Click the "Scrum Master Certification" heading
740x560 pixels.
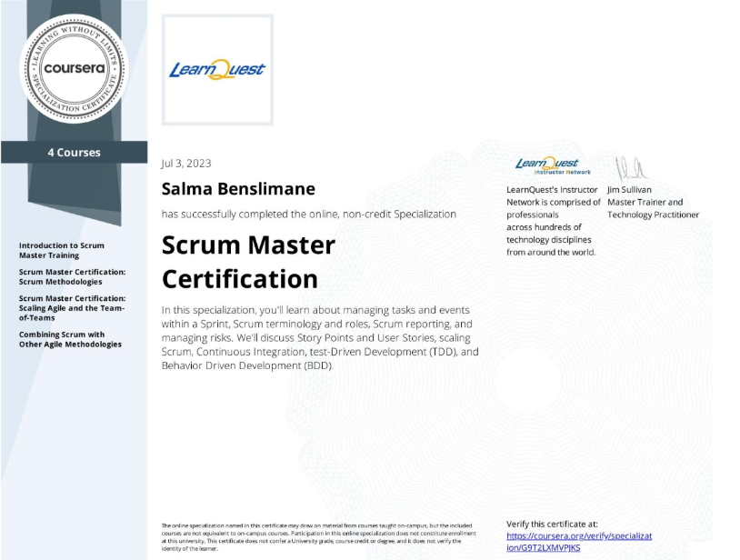248,261
